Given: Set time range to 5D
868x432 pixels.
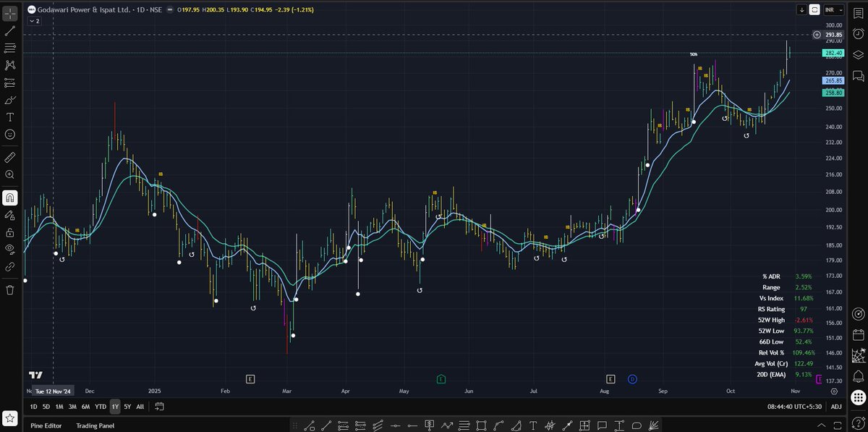Looking at the screenshot, I should click(x=46, y=407).
